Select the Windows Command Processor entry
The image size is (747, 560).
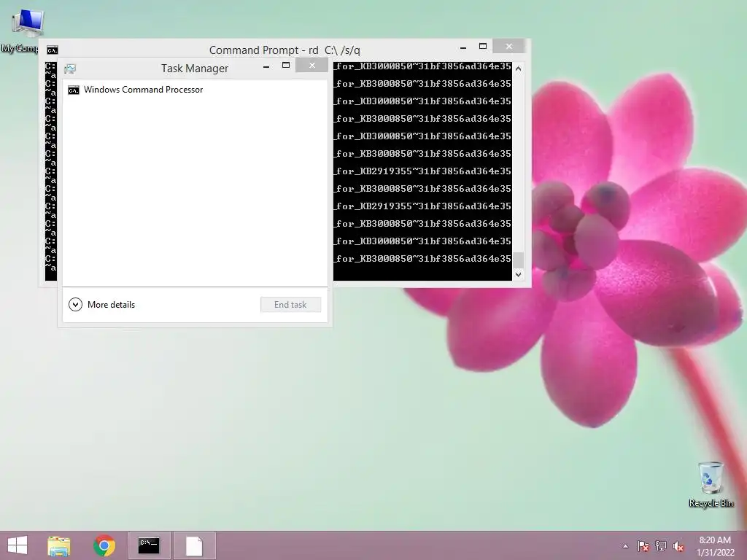[x=195, y=90]
